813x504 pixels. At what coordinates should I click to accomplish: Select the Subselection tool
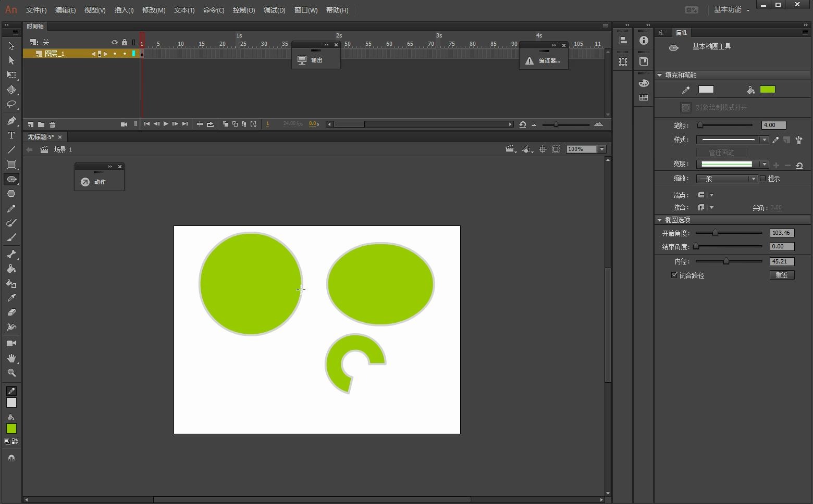(x=11, y=60)
